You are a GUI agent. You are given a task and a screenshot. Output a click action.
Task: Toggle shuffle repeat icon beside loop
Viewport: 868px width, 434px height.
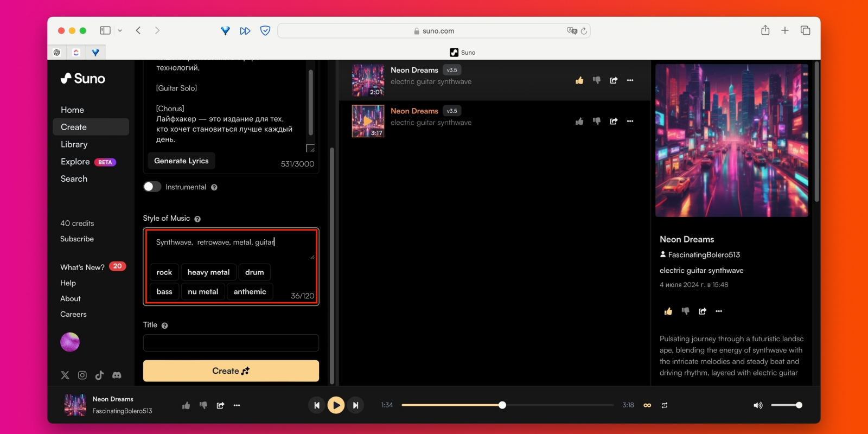[665, 405]
